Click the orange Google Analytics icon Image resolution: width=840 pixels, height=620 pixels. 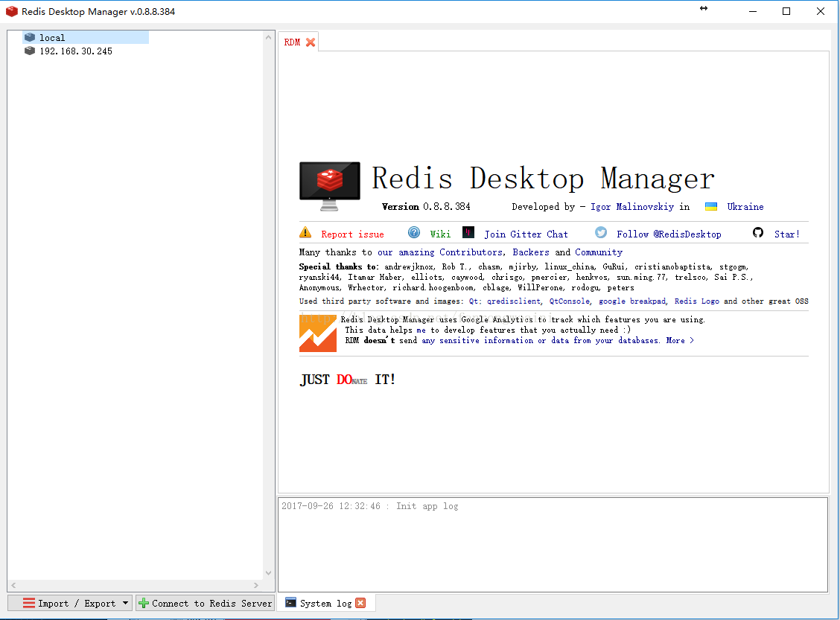tap(318, 333)
